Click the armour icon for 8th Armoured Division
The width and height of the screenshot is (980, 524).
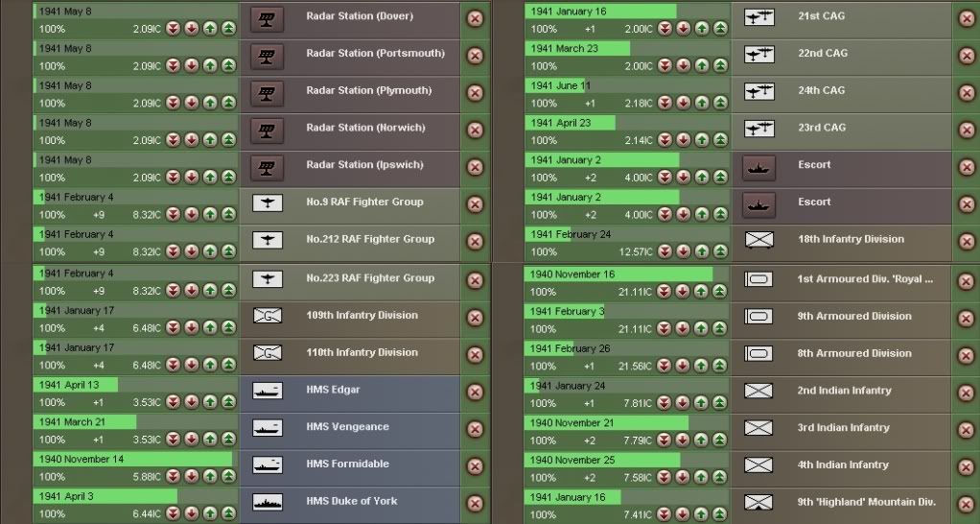[x=758, y=354]
